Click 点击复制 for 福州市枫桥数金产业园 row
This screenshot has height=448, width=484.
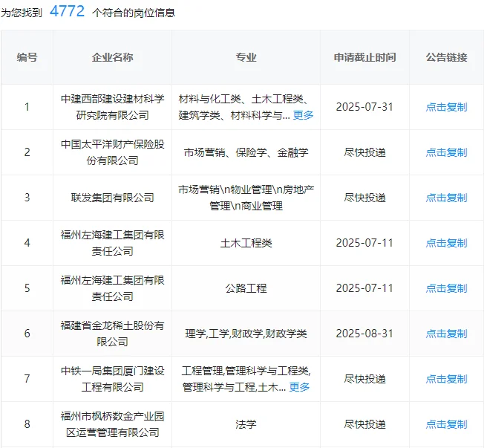(x=446, y=424)
